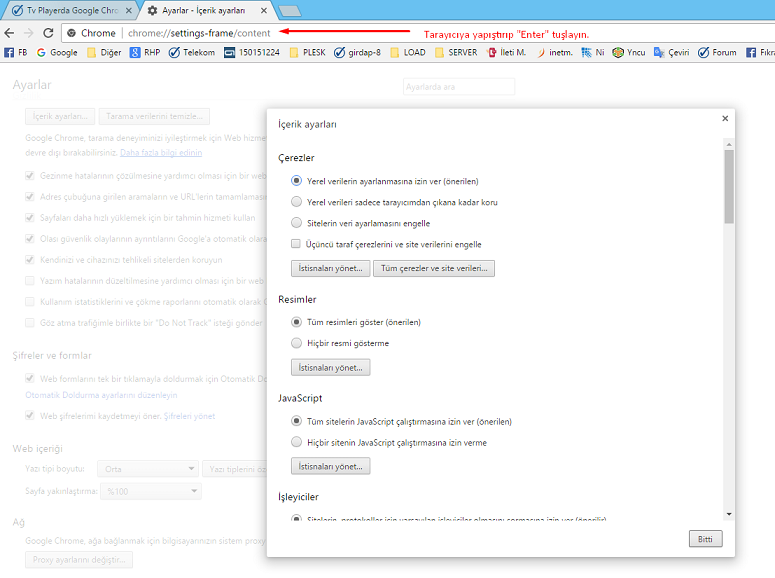Open the FB bookmark
Viewport: 775px width, 578px height.
(15, 52)
